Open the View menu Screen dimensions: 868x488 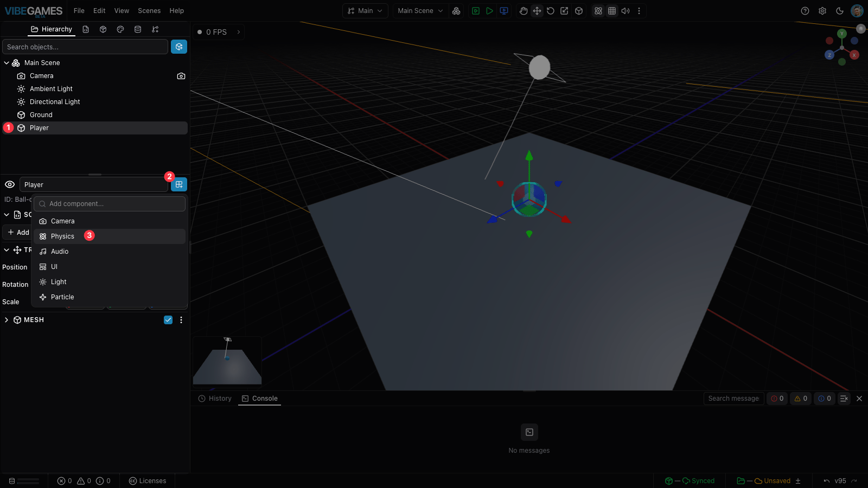(x=122, y=11)
